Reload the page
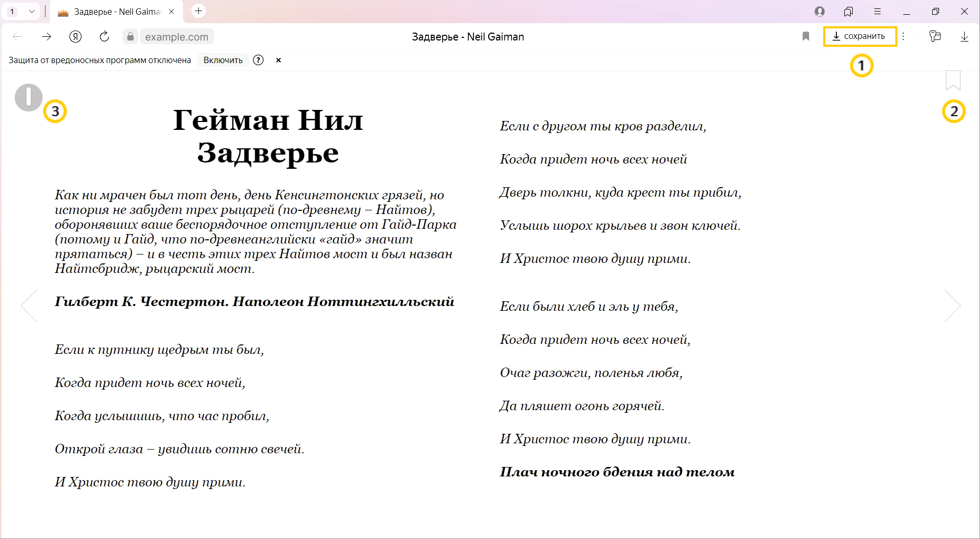This screenshot has height=539, width=980. click(104, 36)
